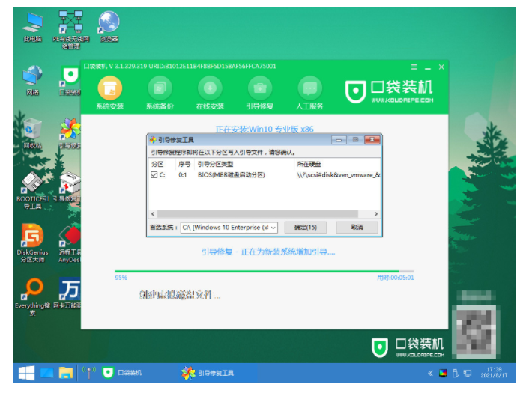Click the 人工服务 support icon

click(309, 91)
